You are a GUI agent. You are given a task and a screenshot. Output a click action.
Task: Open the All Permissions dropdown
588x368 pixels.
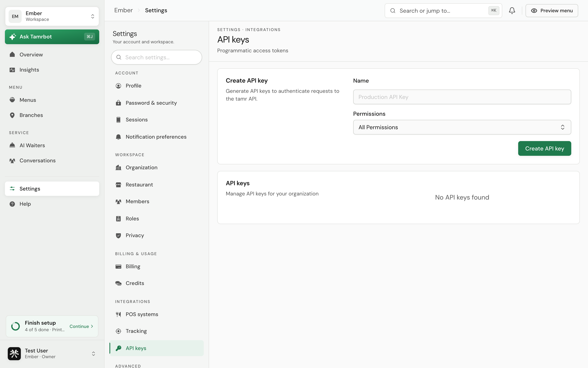click(x=462, y=127)
